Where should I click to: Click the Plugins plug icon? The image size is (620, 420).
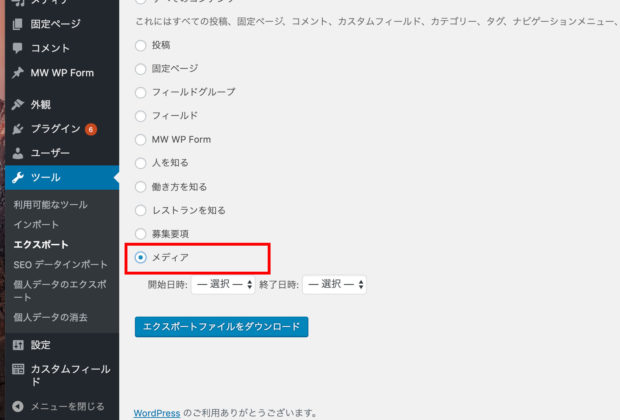click(18, 129)
